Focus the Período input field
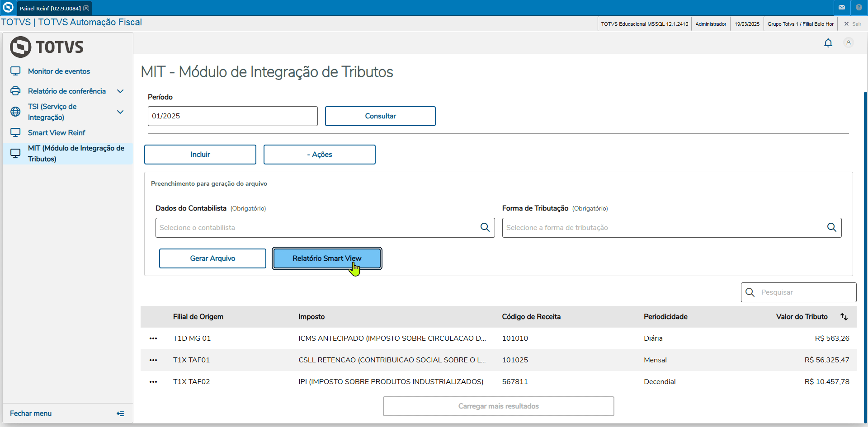The height and width of the screenshot is (427, 868). (x=233, y=116)
